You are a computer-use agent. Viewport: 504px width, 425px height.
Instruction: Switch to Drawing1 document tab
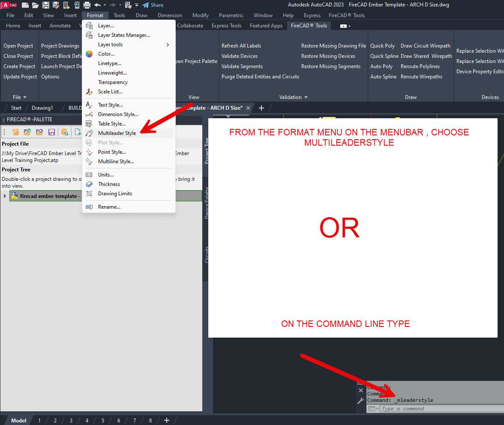coord(42,108)
